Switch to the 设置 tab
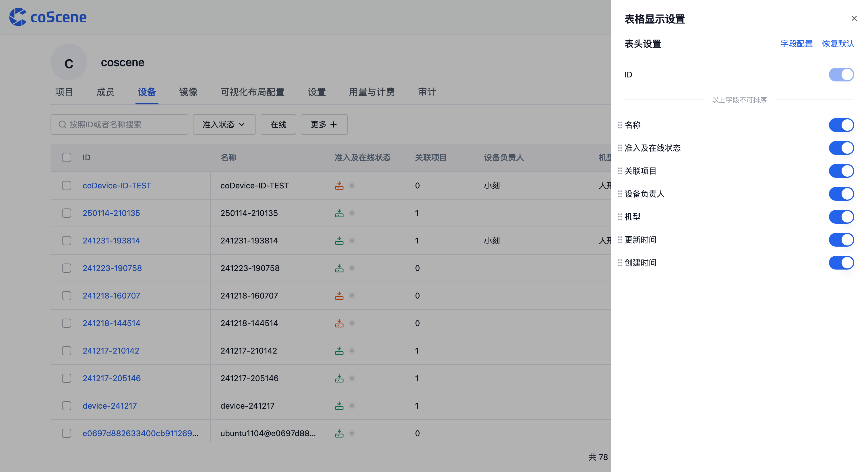This screenshot has height=472, width=868. point(316,92)
